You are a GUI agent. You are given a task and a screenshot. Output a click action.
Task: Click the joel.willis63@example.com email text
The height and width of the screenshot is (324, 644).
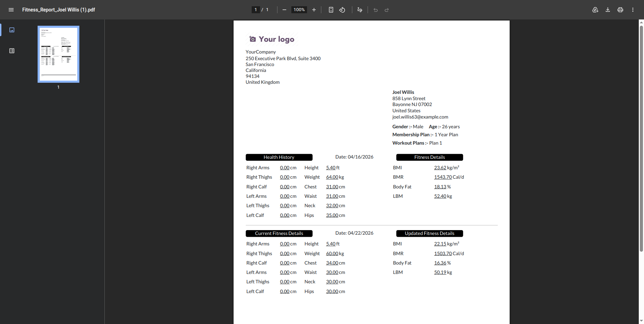(x=420, y=117)
